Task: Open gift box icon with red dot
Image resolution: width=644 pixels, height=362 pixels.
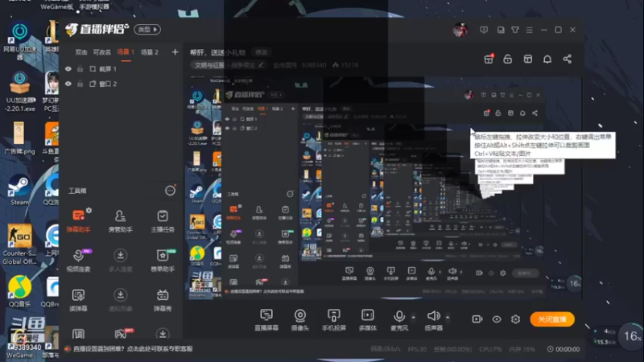Action: pos(489,59)
